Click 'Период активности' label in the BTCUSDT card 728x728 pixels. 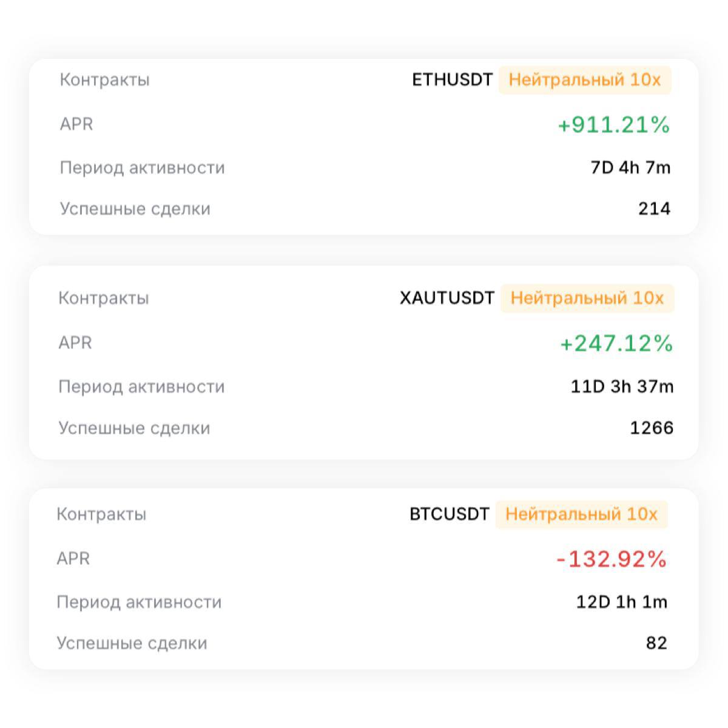pyautogui.click(x=139, y=602)
